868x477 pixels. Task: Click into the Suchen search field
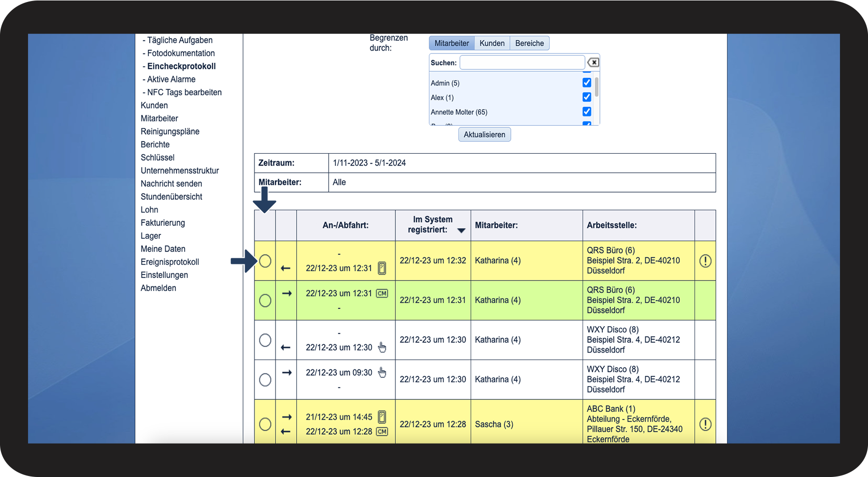click(x=522, y=62)
